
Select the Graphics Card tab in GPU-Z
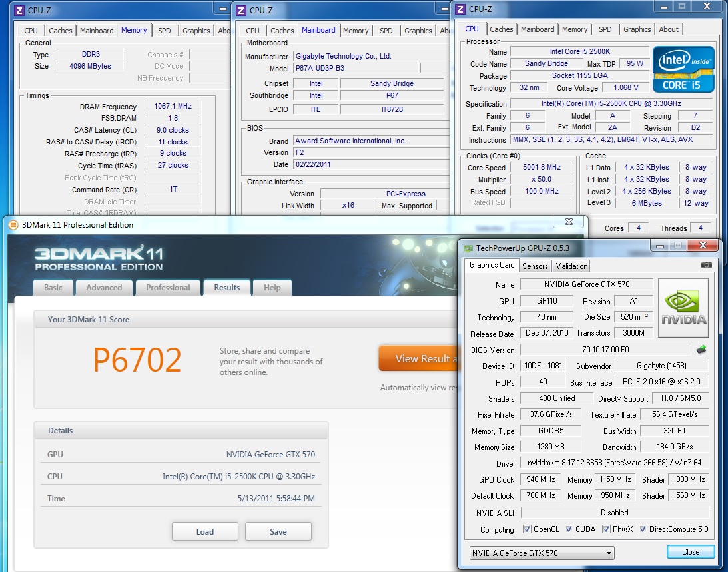tap(492, 265)
